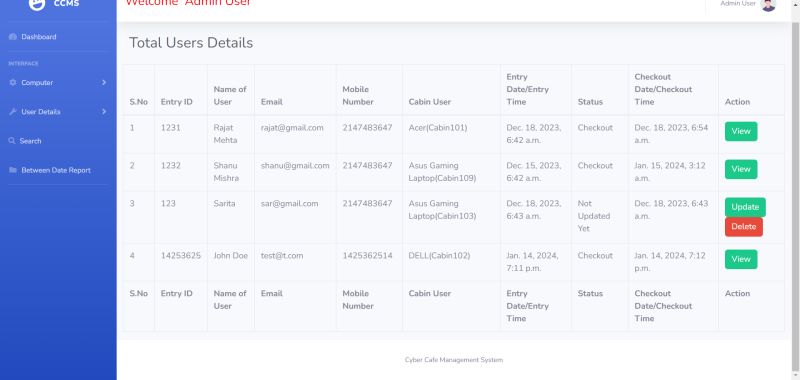800x380 pixels.
Task: Expand the User Details menu chevron
Action: tap(104, 112)
